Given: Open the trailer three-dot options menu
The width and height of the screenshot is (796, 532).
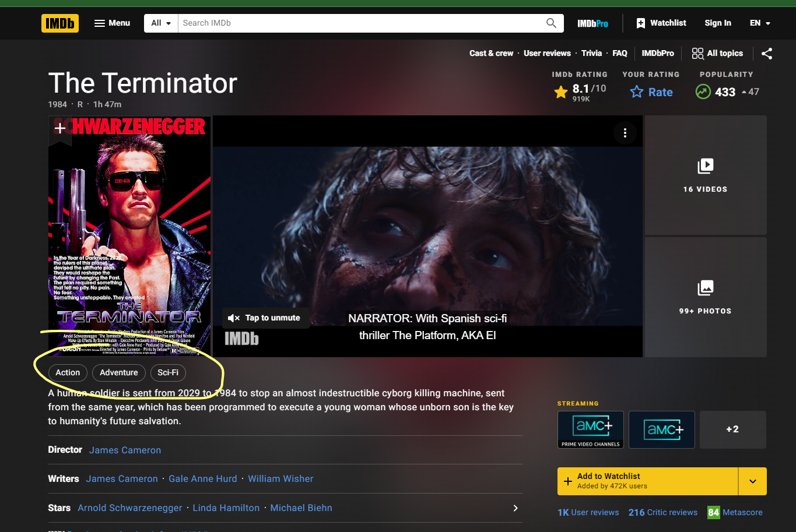Looking at the screenshot, I should point(625,133).
